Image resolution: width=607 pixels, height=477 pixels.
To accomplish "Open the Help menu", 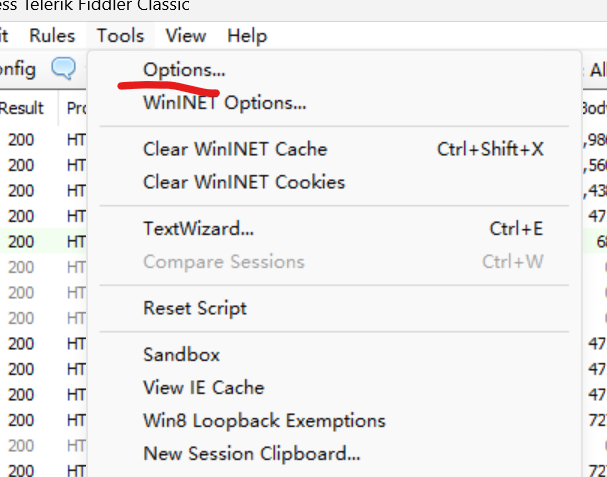I will click(247, 36).
